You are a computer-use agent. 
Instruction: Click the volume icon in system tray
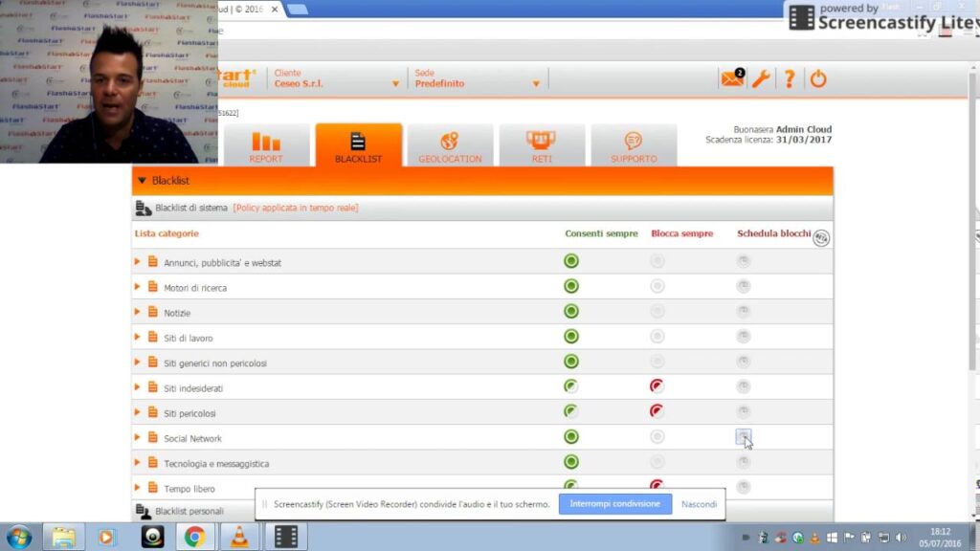click(x=901, y=538)
